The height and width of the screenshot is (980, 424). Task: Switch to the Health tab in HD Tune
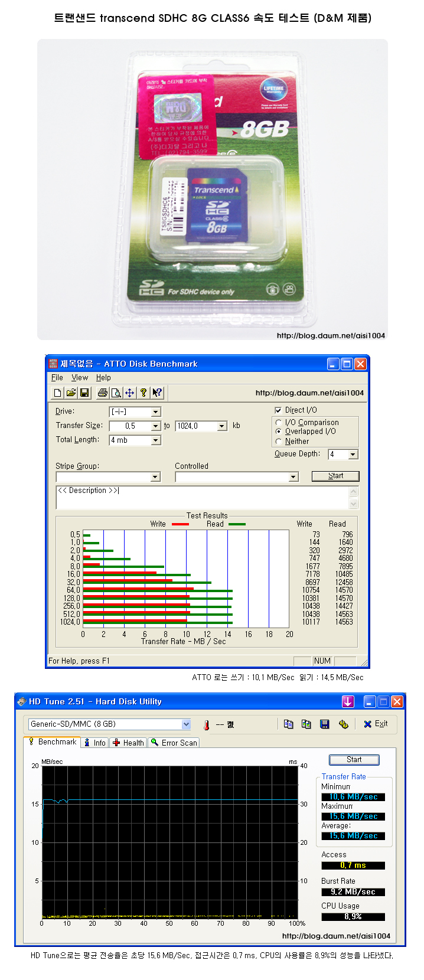(x=128, y=743)
